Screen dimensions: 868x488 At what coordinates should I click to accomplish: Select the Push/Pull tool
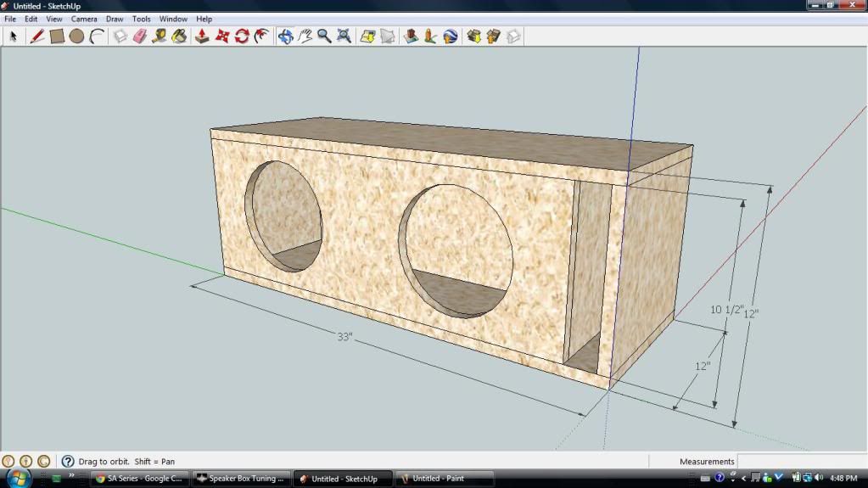pos(202,36)
